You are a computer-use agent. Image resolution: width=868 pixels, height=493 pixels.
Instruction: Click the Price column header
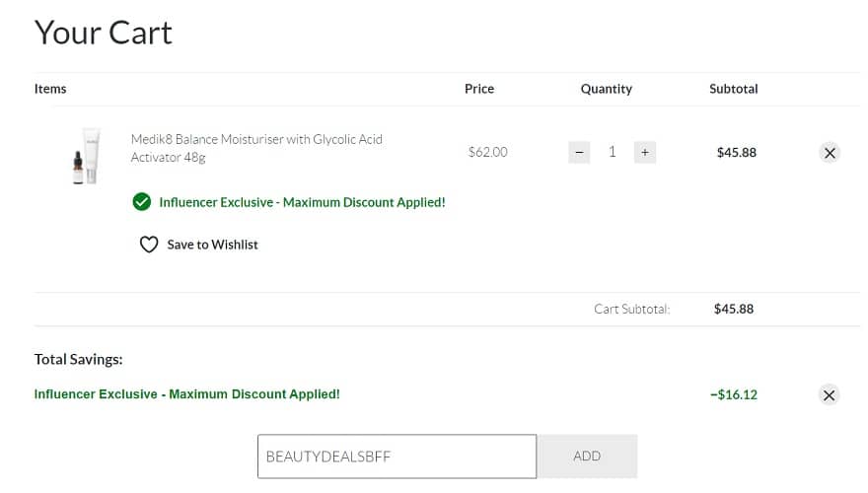[x=479, y=89]
